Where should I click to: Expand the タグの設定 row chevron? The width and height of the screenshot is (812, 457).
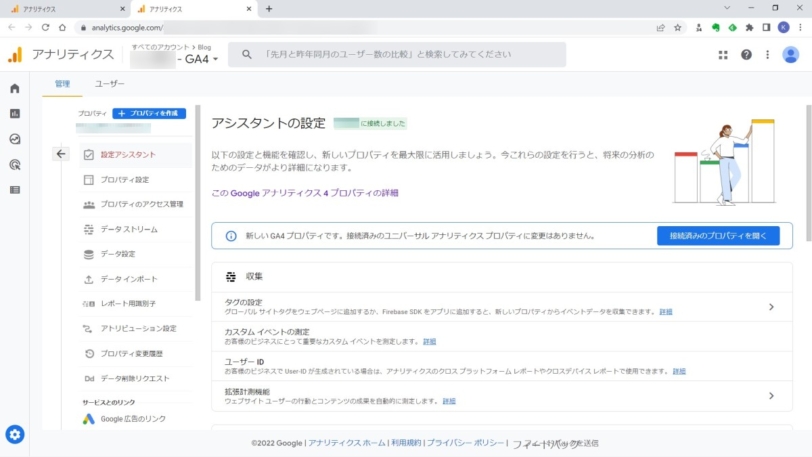tap(771, 307)
